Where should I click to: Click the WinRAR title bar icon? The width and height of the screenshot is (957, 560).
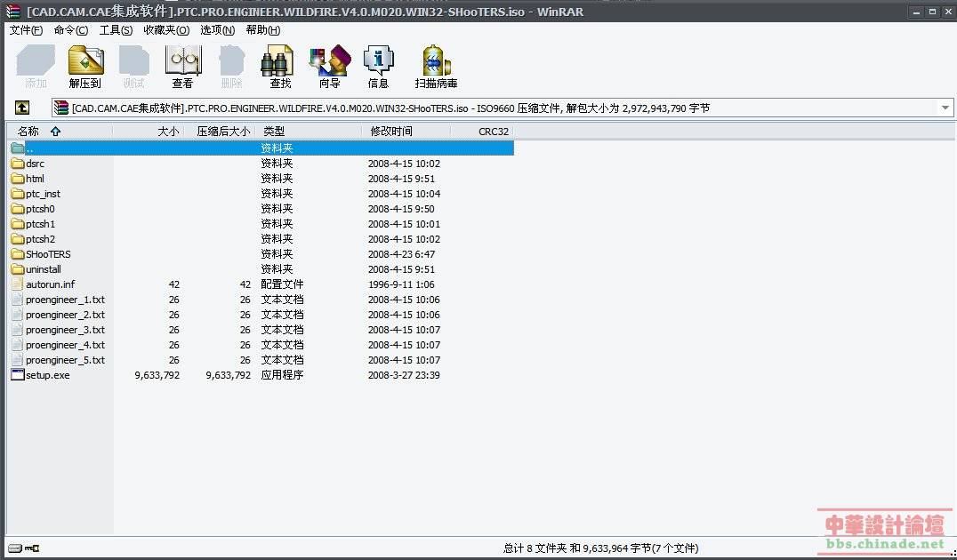click(x=12, y=11)
